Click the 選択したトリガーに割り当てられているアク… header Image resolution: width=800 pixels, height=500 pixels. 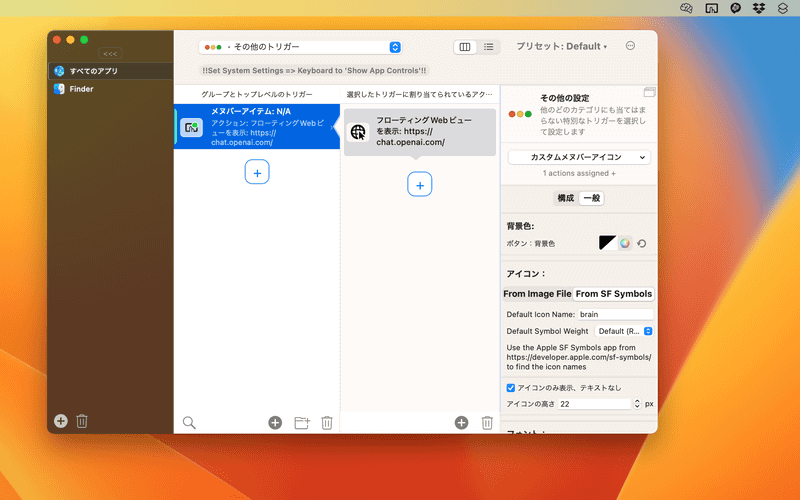coord(419,94)
